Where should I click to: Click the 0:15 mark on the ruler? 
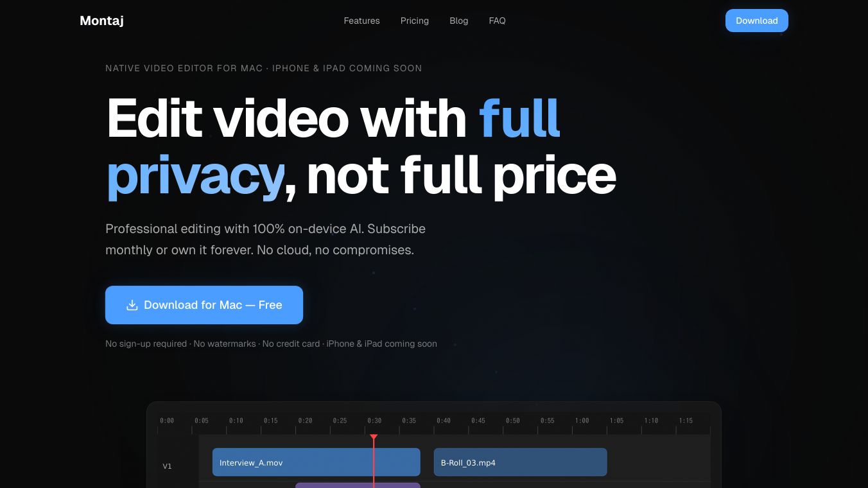click(x=270, y=421)
